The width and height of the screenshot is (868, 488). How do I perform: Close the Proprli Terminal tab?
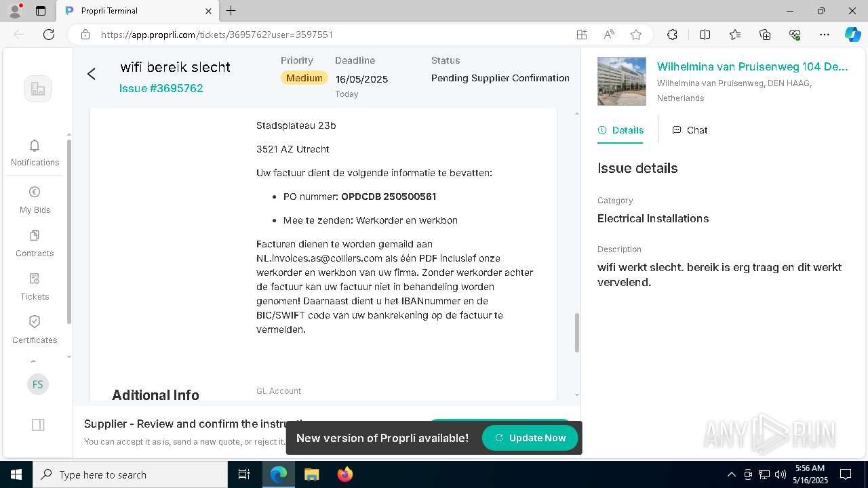209,11
